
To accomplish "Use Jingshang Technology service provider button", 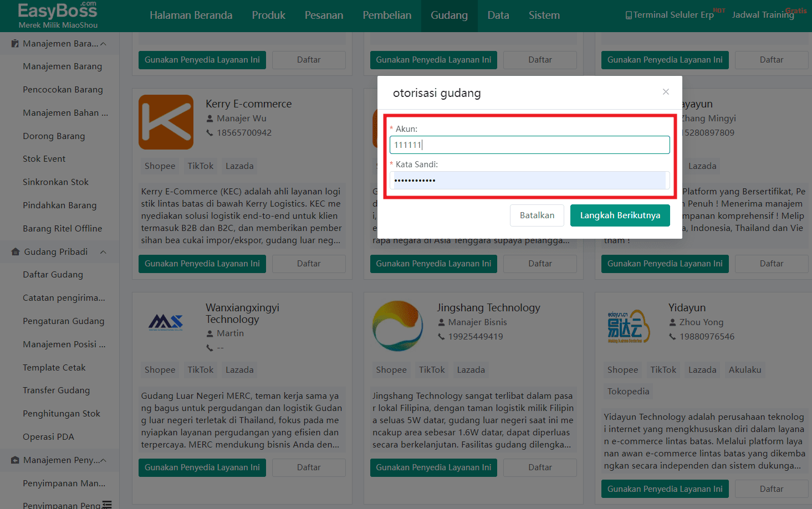I will (433, 467).
